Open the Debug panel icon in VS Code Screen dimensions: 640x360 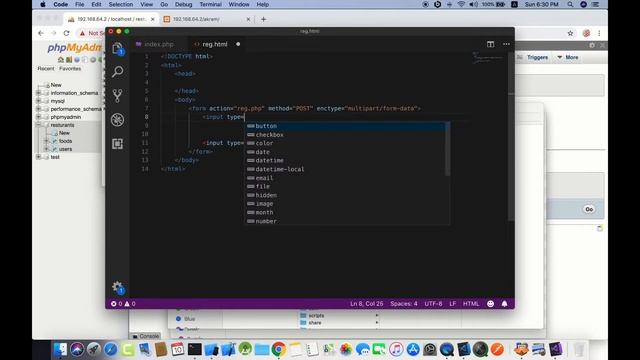(x=118, y=120)
